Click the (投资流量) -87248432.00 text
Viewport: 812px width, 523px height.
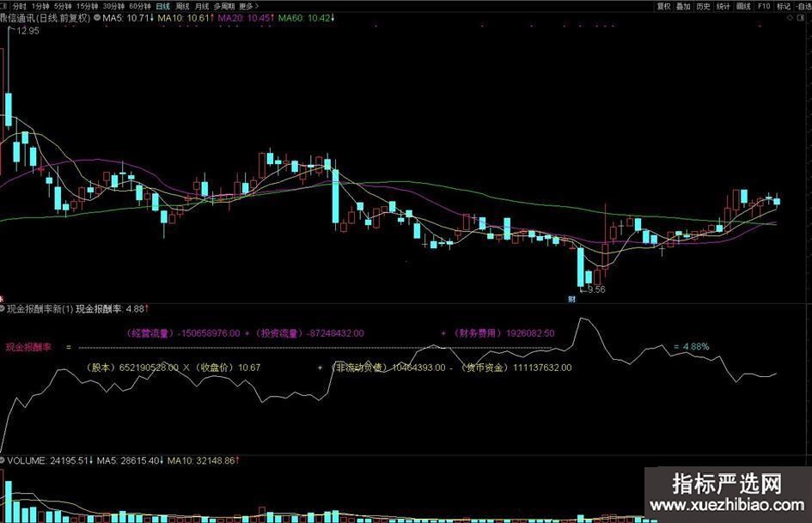(x=309, y=333)
